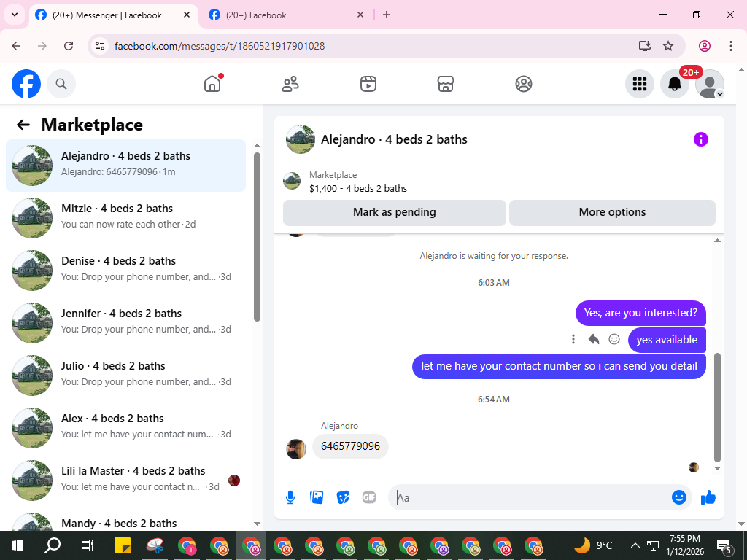The image size is (747, 560).
Task: Open site information icon in address bar
Action: pos(99,46)
